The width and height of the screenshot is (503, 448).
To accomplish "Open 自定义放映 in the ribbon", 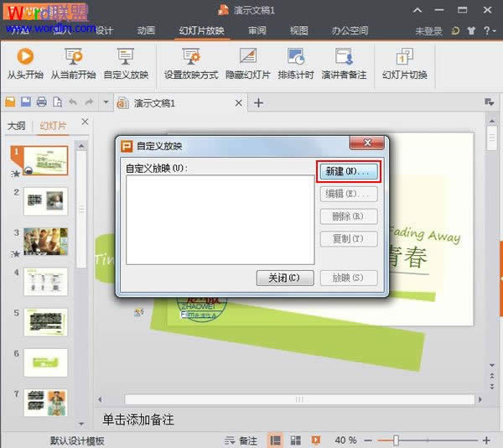I will (126, 57).
